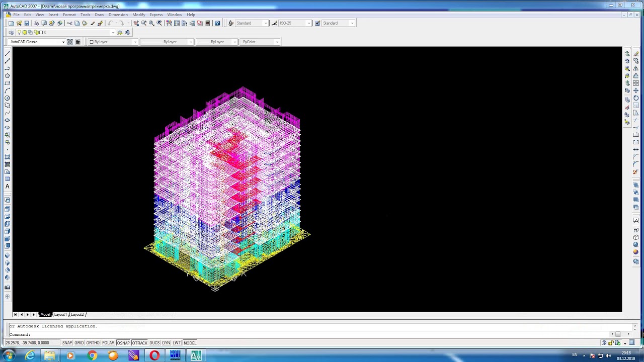Open the Draw menu

click(x=99, y=15)
